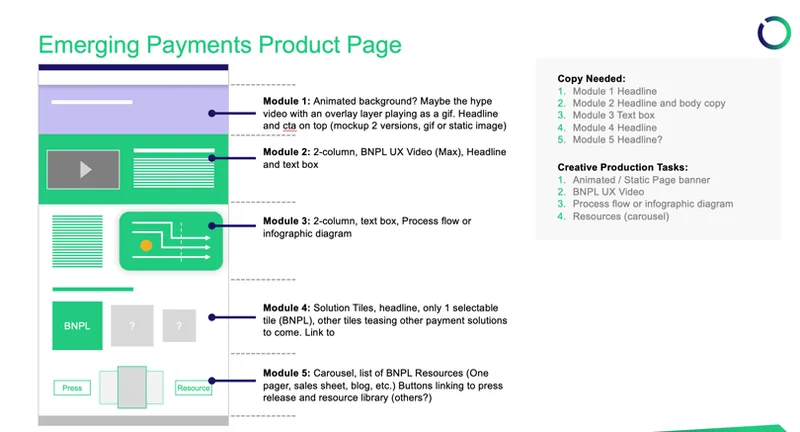The width and height of the screenshot is (800, 432).
Task: Click 'Animated / Static Page banner' item
Action: [641, 180]
